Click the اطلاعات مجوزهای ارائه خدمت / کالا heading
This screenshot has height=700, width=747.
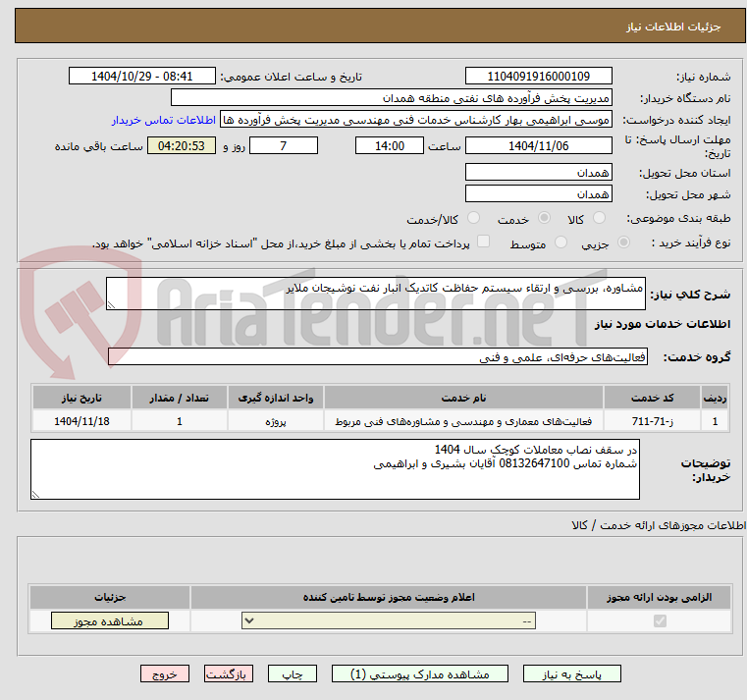[659, 525]
